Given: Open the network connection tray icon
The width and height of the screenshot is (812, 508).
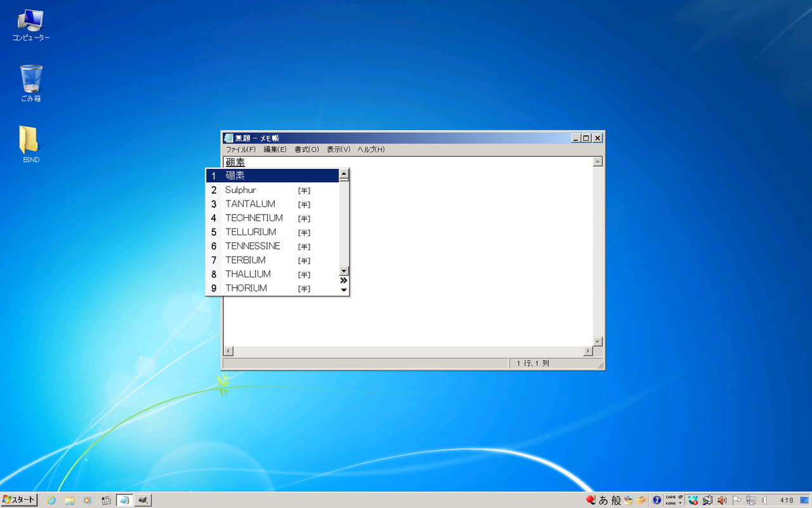Looking at the screenshot, I should (x=752, y=500).
